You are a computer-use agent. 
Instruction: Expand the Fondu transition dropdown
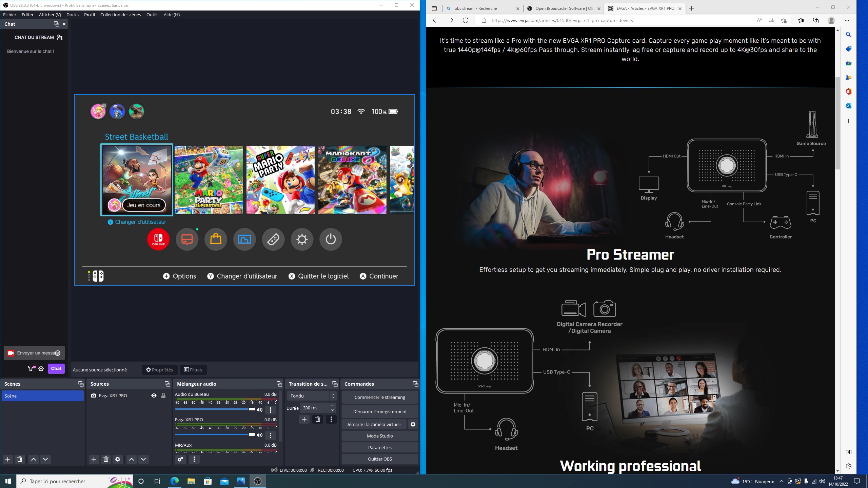pos(312,396)
